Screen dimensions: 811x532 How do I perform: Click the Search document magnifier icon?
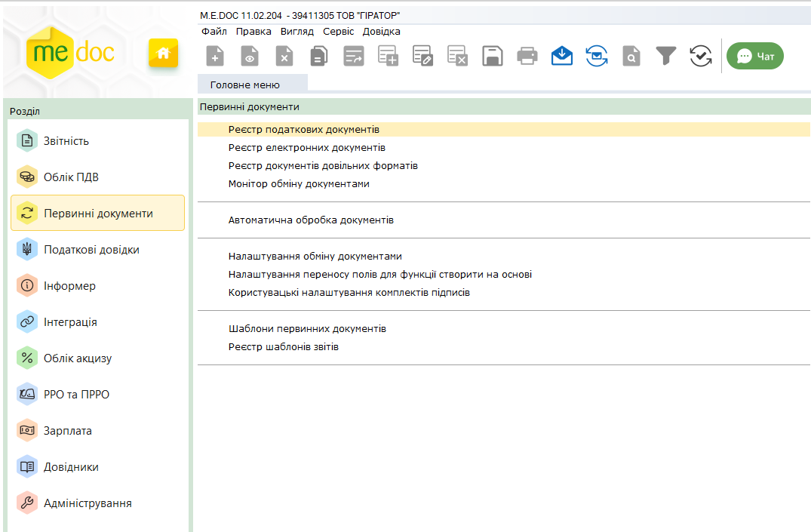click(631, 56)
